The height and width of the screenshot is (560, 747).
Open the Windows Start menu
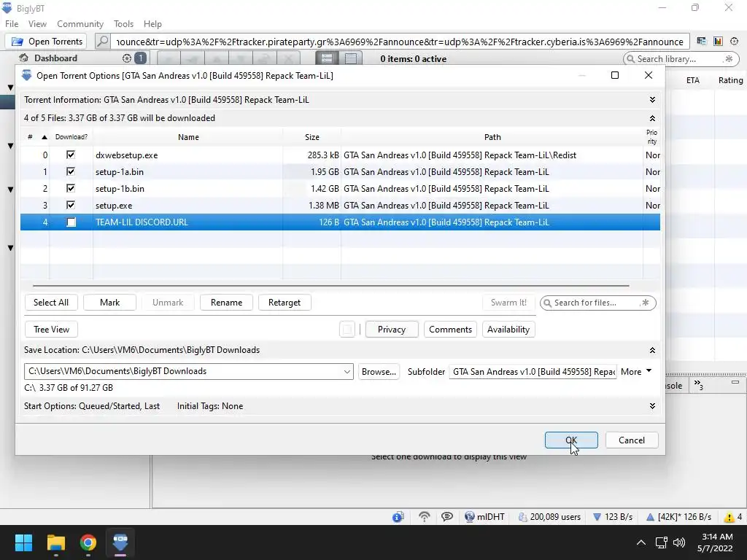(23, 542)
